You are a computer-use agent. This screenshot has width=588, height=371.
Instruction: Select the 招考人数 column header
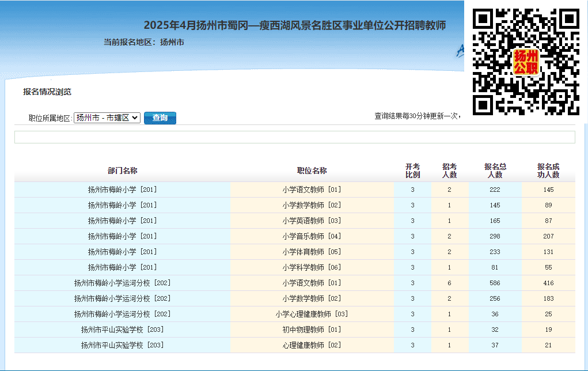point(449,171)
